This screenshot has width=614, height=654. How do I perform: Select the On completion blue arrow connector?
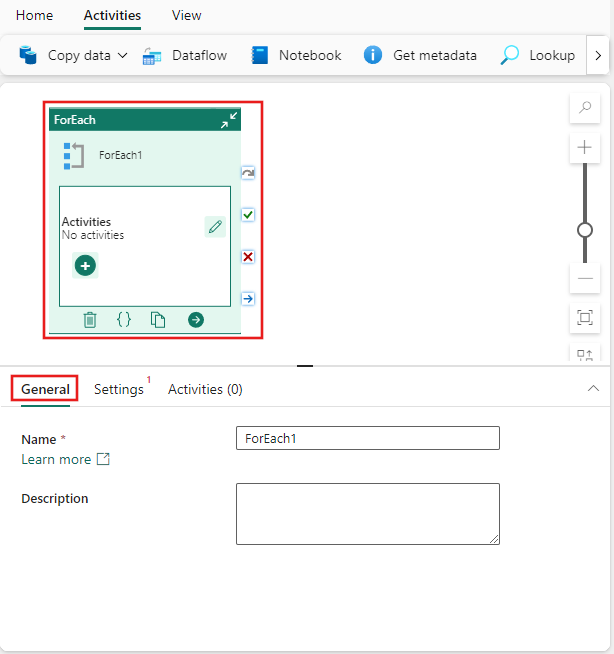click(x=248, y=299)
